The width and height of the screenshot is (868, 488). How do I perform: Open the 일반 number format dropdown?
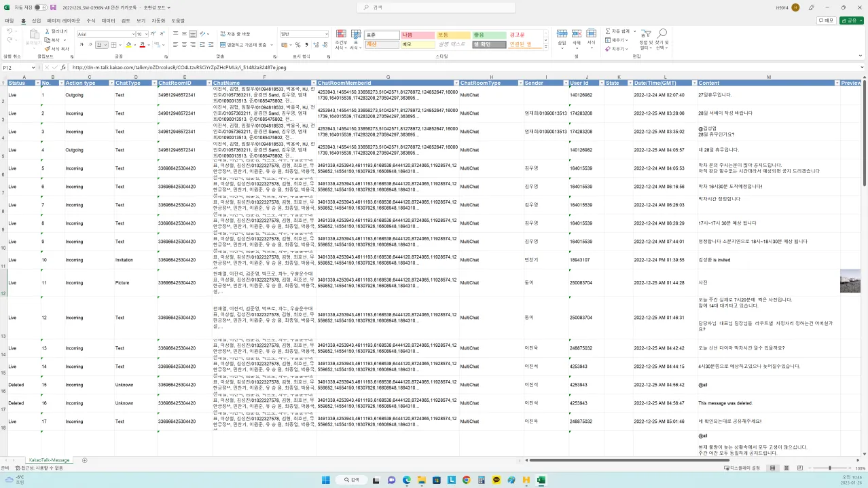tap(326, 34)
